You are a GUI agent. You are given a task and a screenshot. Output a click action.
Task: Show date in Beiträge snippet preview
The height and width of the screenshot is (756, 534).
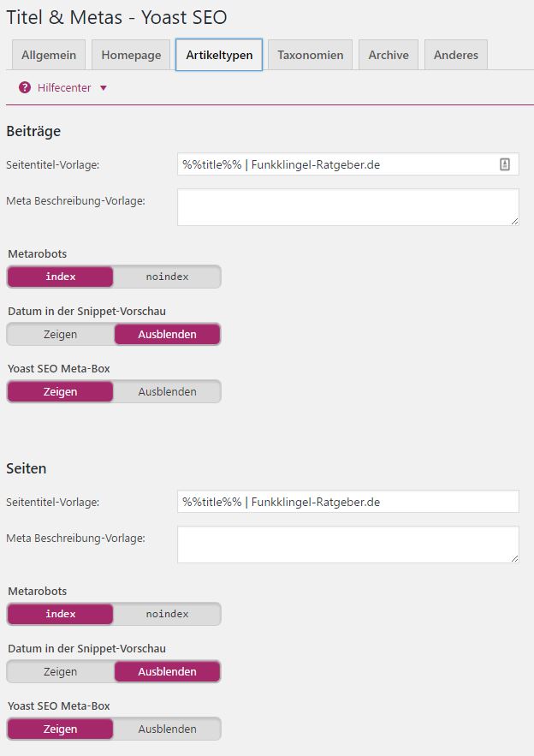[60, 334]
